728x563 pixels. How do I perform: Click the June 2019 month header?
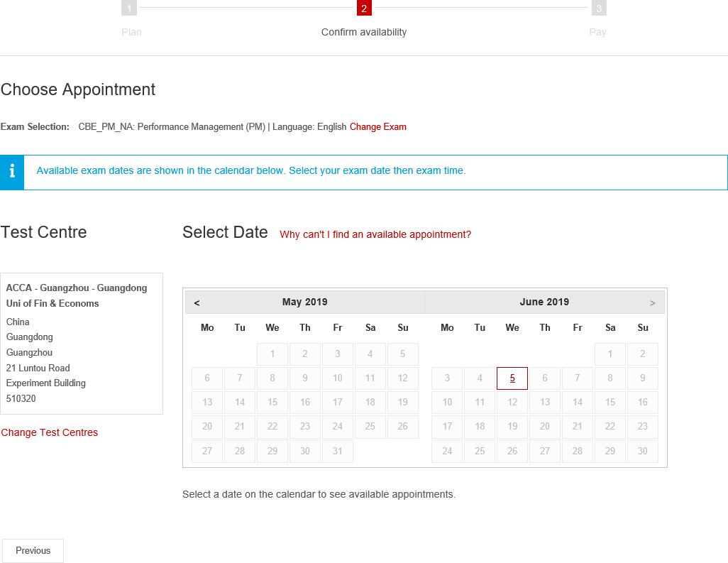(x=544, y=302)
